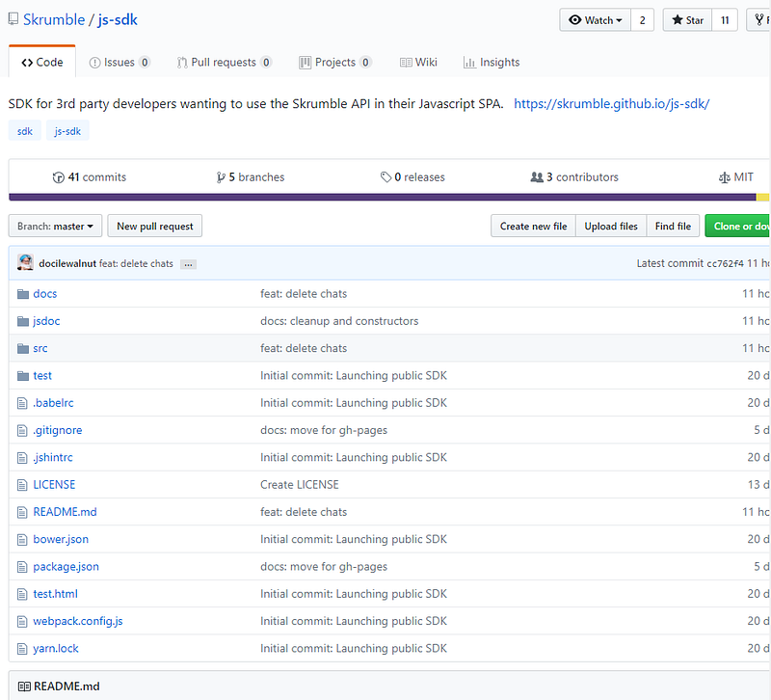This screenshot has width=771, height=700.
Task: Open the green Clone or download button
Action: pos(738,226)
